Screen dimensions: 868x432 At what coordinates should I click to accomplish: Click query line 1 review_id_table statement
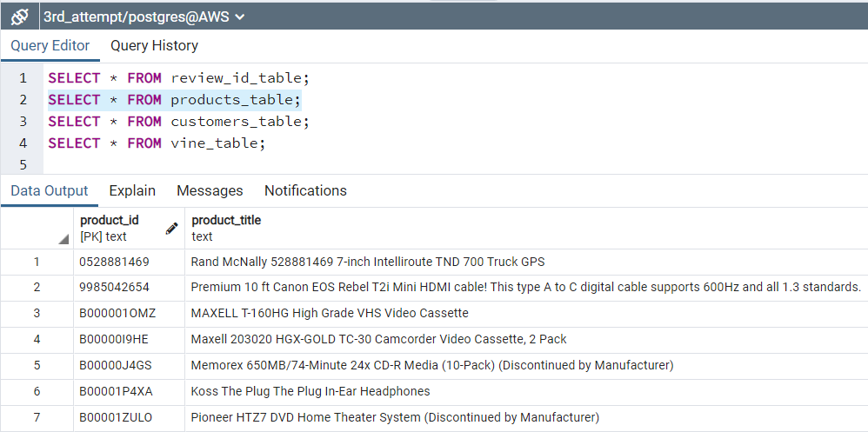click(x=179, y=78)
